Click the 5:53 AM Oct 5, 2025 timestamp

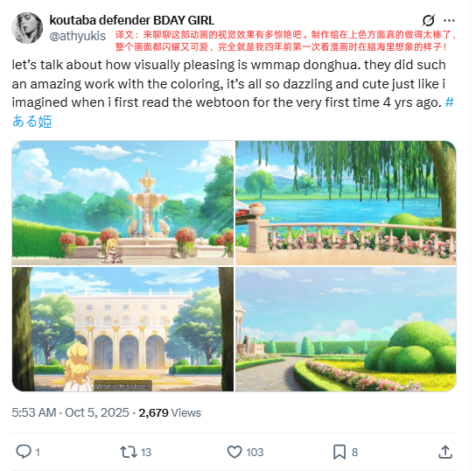click(x=70, y=412)
